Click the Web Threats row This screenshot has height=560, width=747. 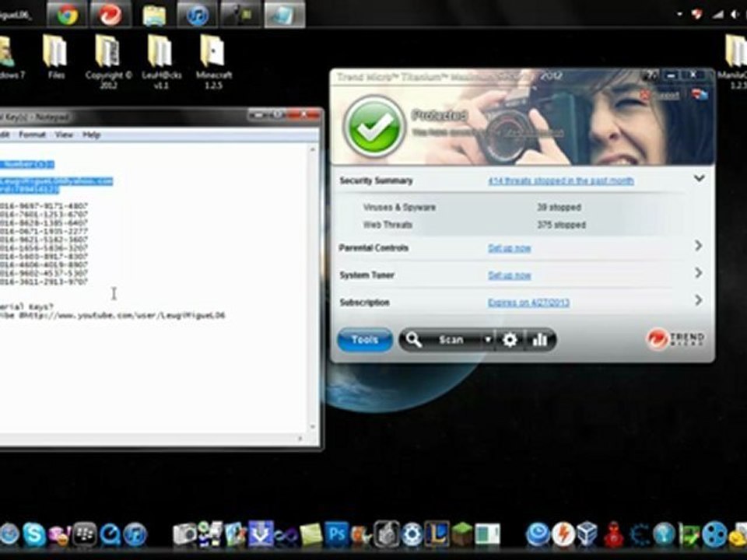point(510,224)
